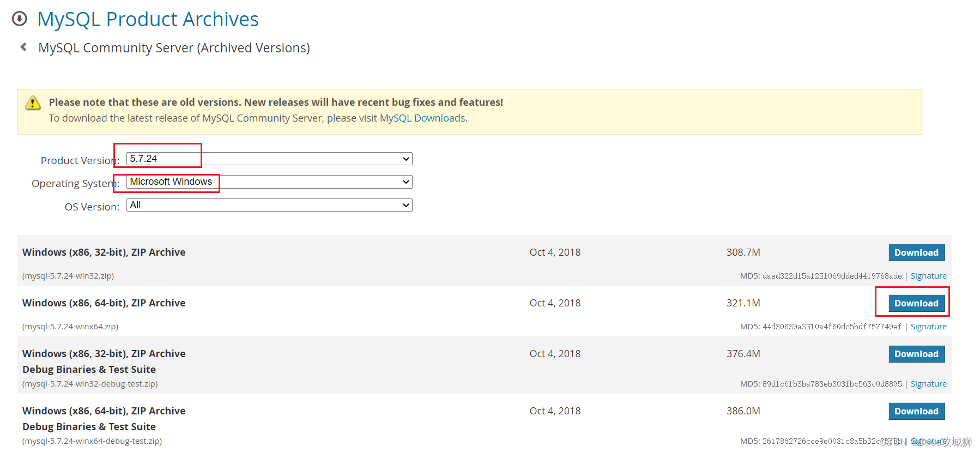Download Windows 32-bit ZIP Archive
Screen dimensions: 980x452
916,252
